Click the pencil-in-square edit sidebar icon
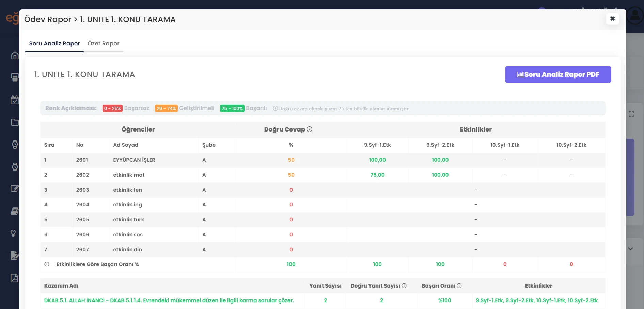 pos(15,188)
